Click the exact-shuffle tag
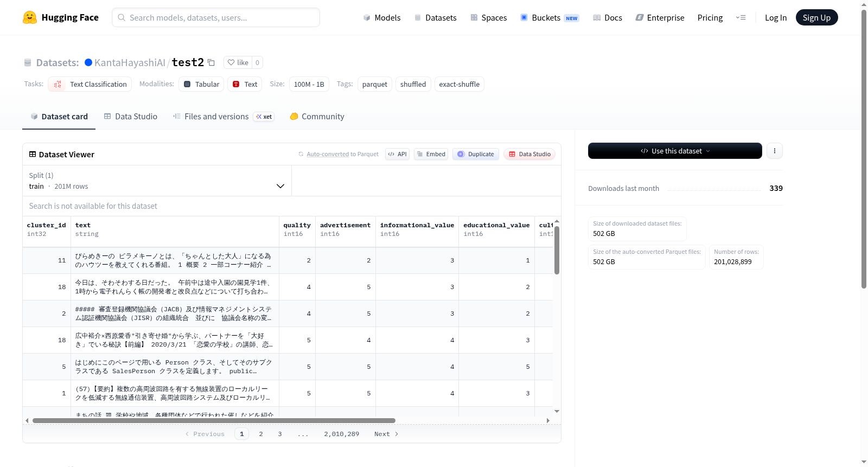Image resolution: width=868 pixels, height=467 pixels. [459, 84]
